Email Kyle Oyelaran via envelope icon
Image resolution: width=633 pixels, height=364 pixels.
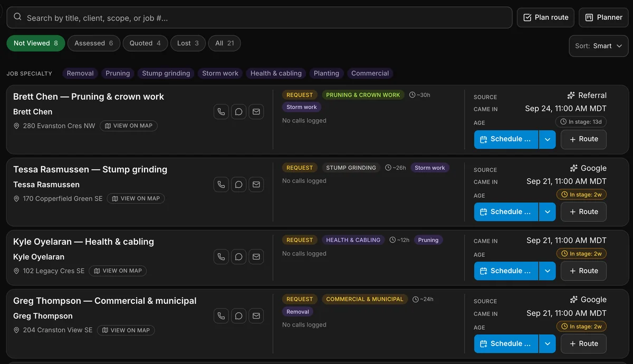coord(256,257)
